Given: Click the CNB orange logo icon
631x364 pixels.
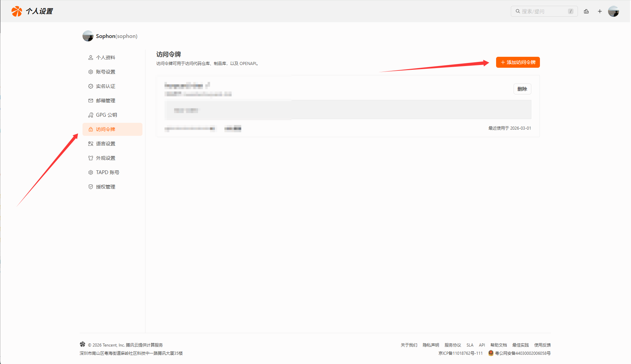Looking at the screenshot, I should click(x=17, y=11).
